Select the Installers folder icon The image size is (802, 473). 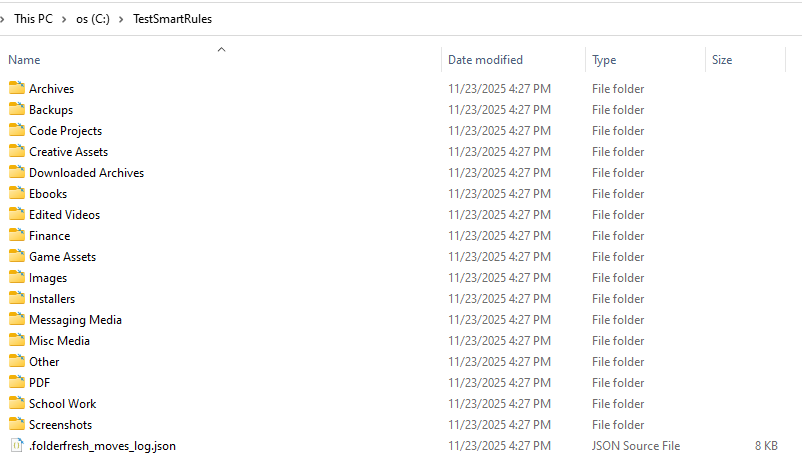17,298
